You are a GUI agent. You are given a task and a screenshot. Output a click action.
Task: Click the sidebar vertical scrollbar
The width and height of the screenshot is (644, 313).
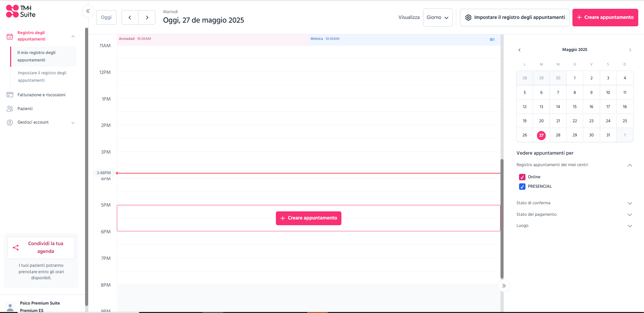tap(86, 167)
